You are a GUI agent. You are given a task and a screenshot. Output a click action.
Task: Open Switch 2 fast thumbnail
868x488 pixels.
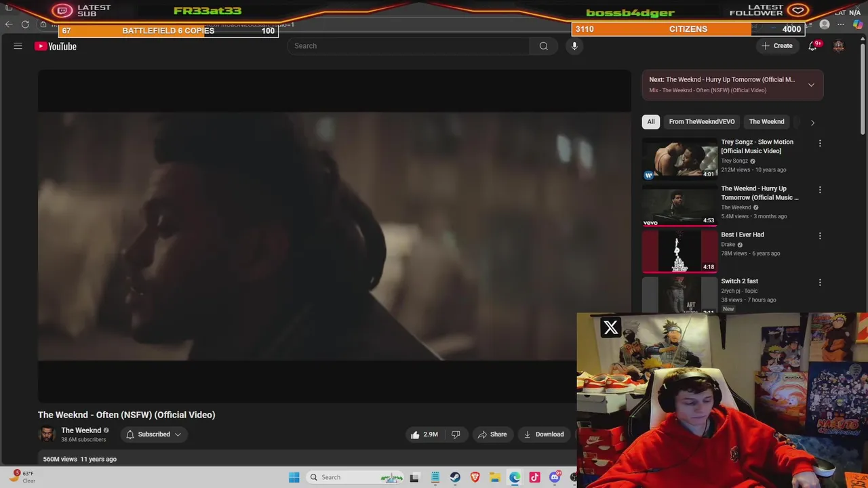pyautogui.click(x=679, y=295)
